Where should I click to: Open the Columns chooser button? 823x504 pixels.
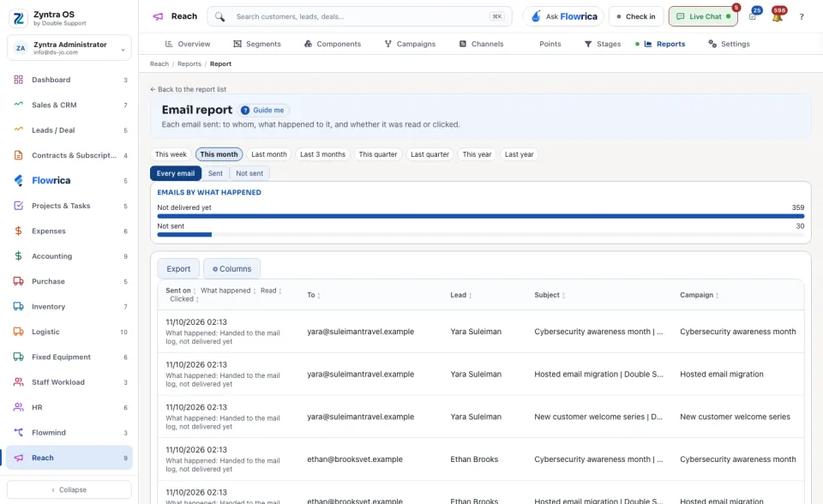click(x=232, y=269)
